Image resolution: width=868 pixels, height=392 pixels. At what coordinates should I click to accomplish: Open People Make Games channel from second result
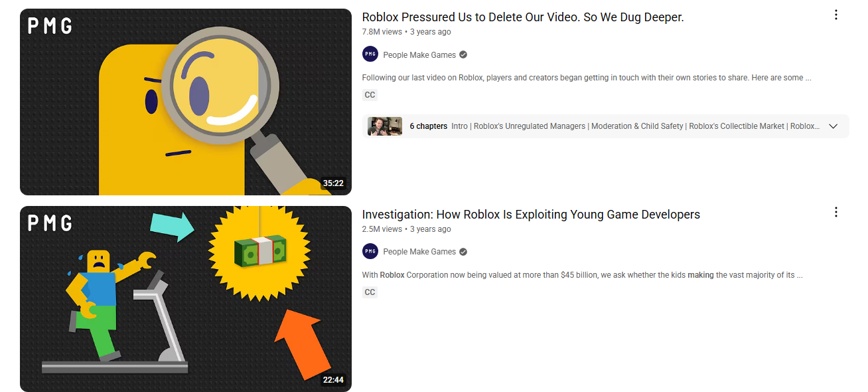pyautogui.click(x=419, y=252)
